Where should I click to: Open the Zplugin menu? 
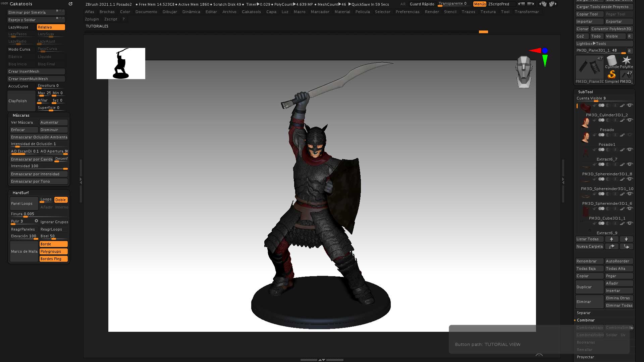click(92, 19)
